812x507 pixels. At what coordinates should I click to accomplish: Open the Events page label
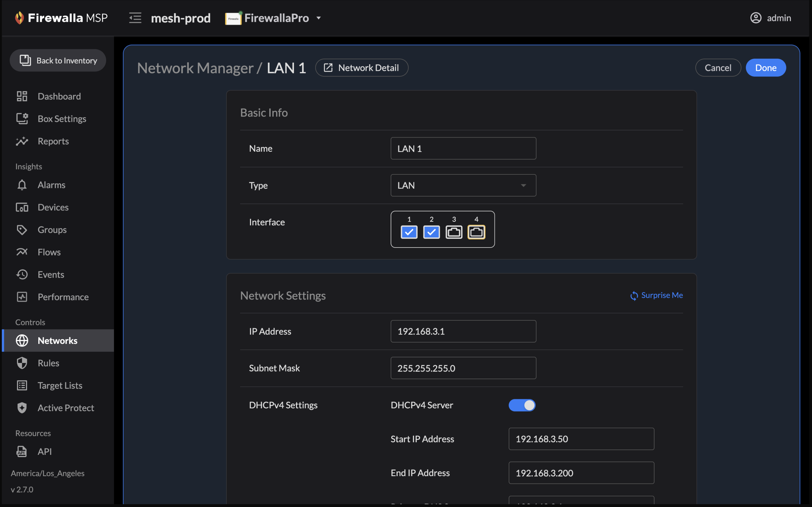point(51,274)
